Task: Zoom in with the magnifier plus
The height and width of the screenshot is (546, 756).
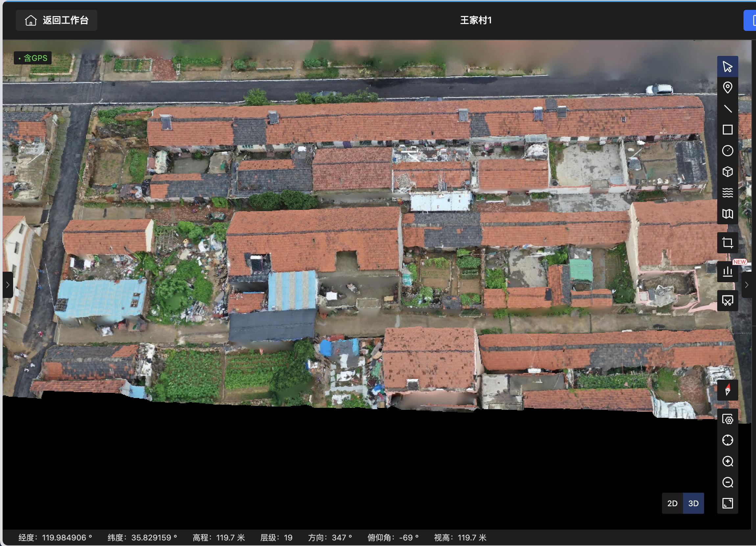Action: 727,461
